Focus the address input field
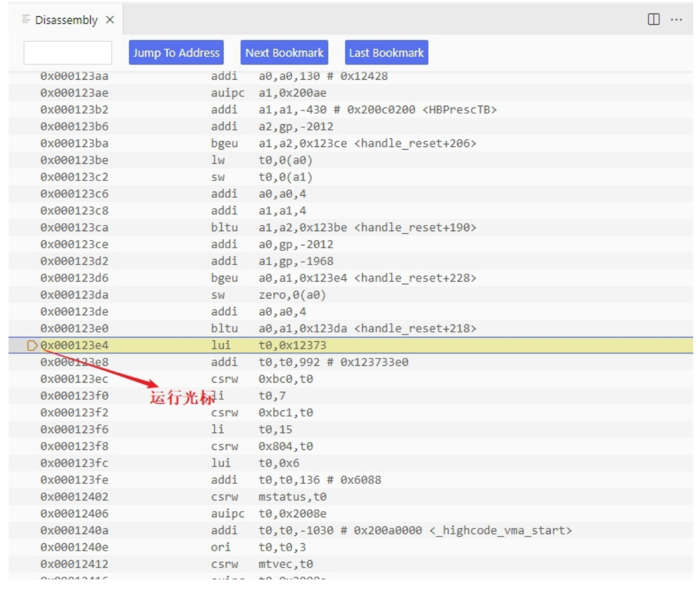 pyautogui.click(x=67, y=53)
